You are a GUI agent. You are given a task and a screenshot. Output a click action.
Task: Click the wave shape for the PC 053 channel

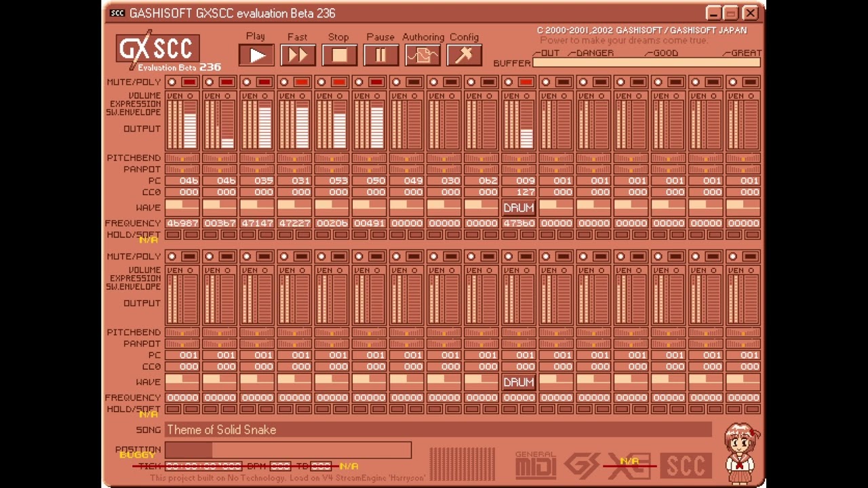(332, 207)
